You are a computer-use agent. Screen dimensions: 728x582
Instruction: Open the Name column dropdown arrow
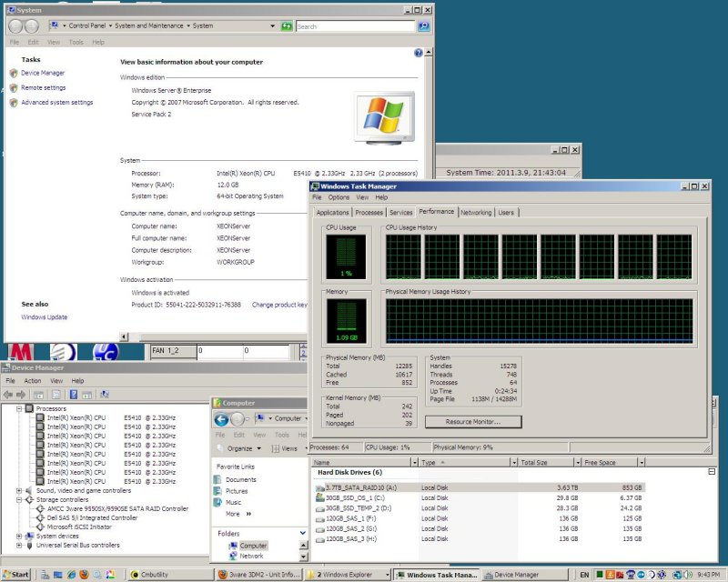click(x=414, y=462)
